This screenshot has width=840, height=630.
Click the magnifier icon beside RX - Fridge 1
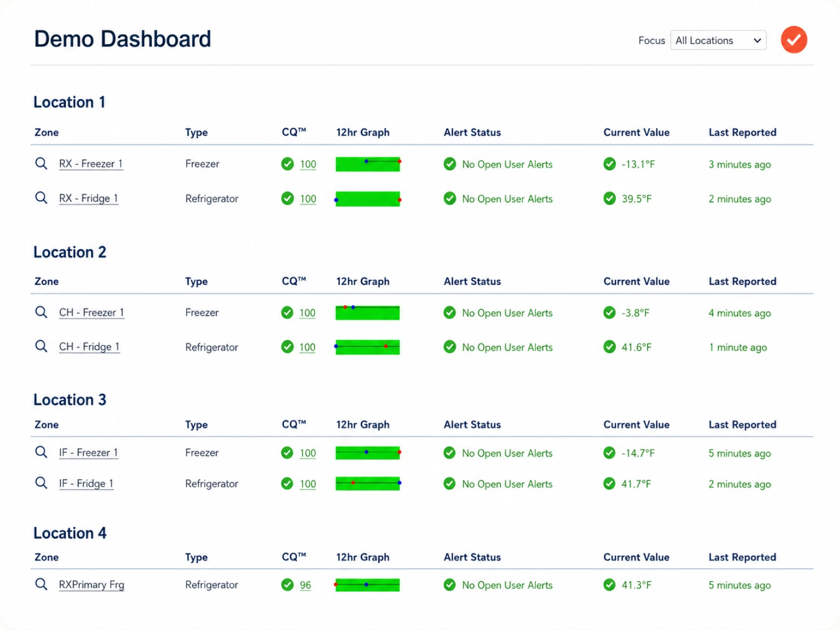point(41,198)
